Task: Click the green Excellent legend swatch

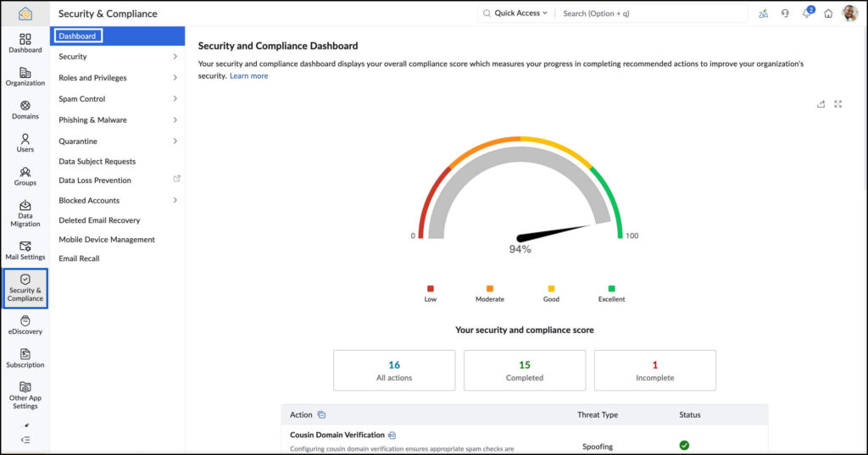Action: point(612,288)
